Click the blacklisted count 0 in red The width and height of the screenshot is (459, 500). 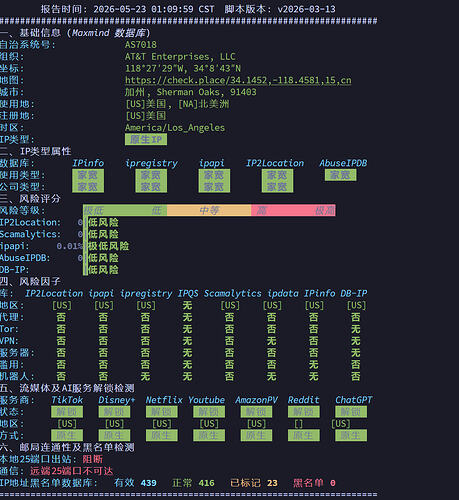point(333,483)
